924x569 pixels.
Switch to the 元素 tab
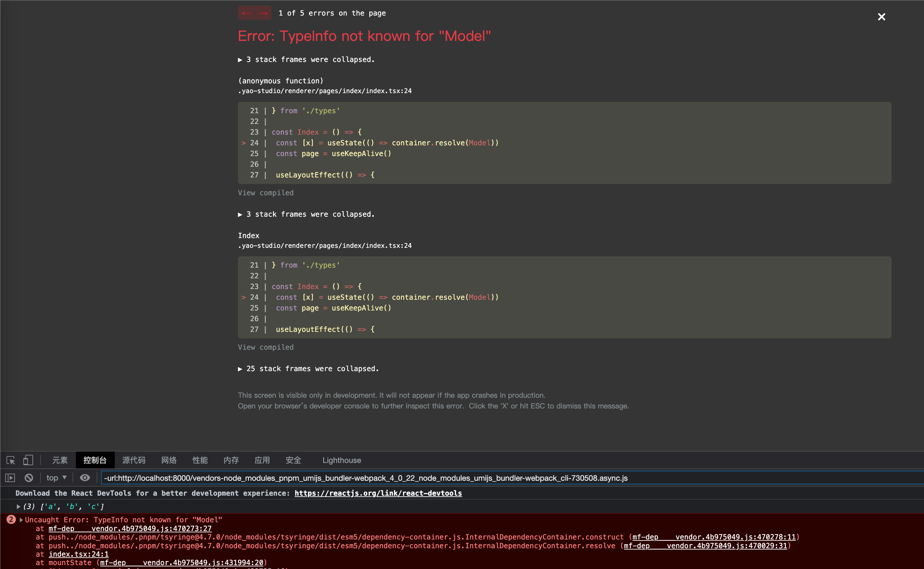tap(60, 460)
